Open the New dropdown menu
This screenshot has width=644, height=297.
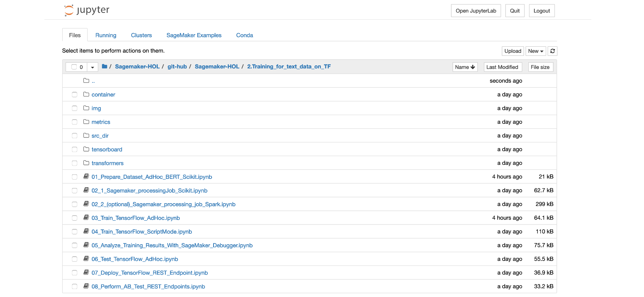[536, 51]
